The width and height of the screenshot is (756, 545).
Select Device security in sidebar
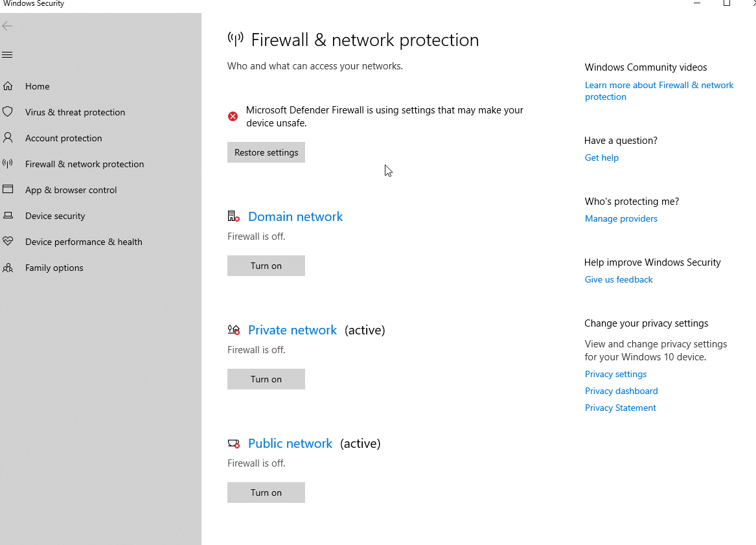coord(55,216)
